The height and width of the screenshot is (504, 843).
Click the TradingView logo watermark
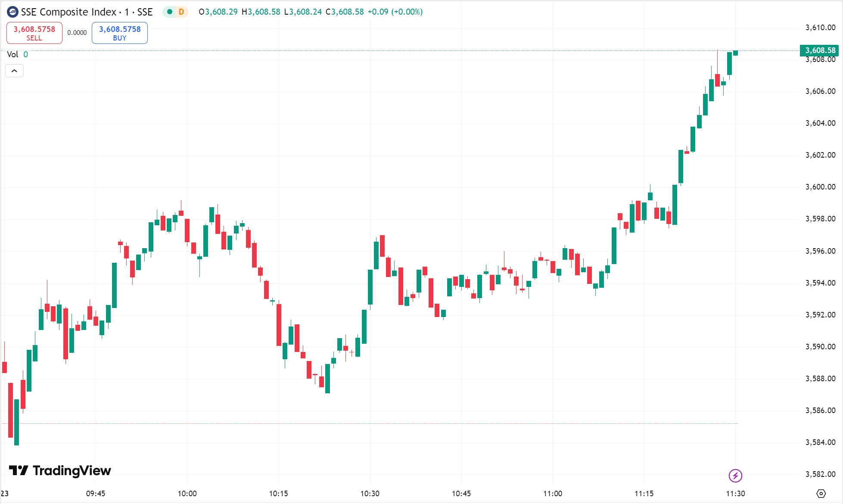pos(60,471)
